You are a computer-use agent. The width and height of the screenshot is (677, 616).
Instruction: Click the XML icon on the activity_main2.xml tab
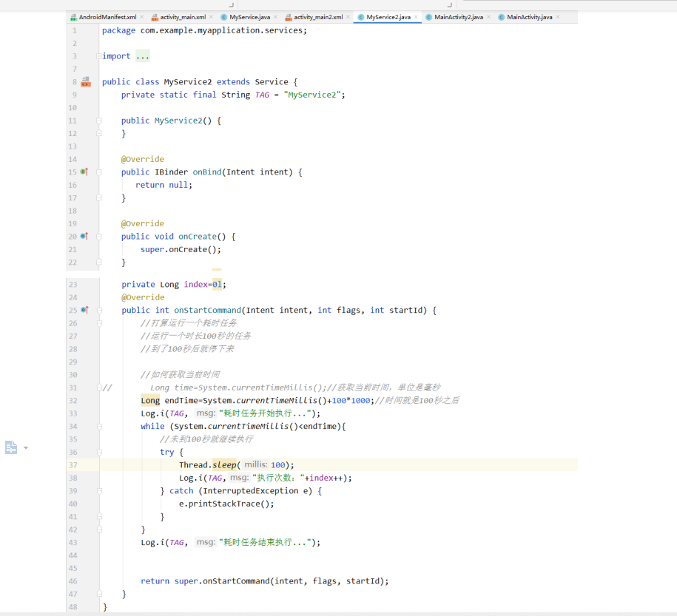click(x=289, y=17)
